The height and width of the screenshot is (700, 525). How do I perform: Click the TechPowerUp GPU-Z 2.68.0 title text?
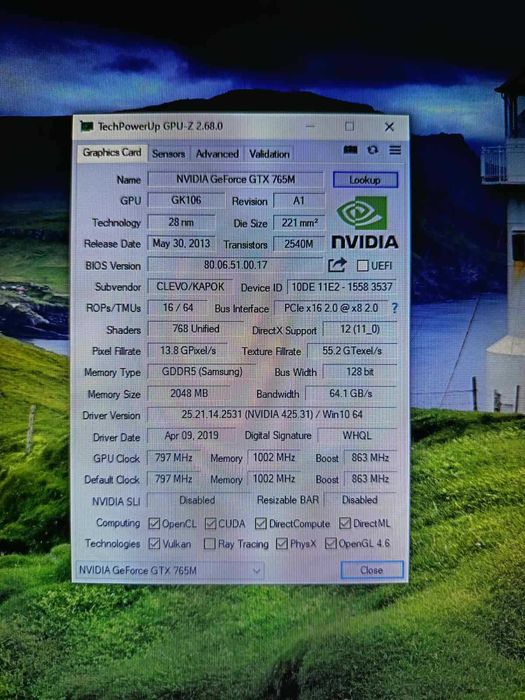(x=160, y=126)
